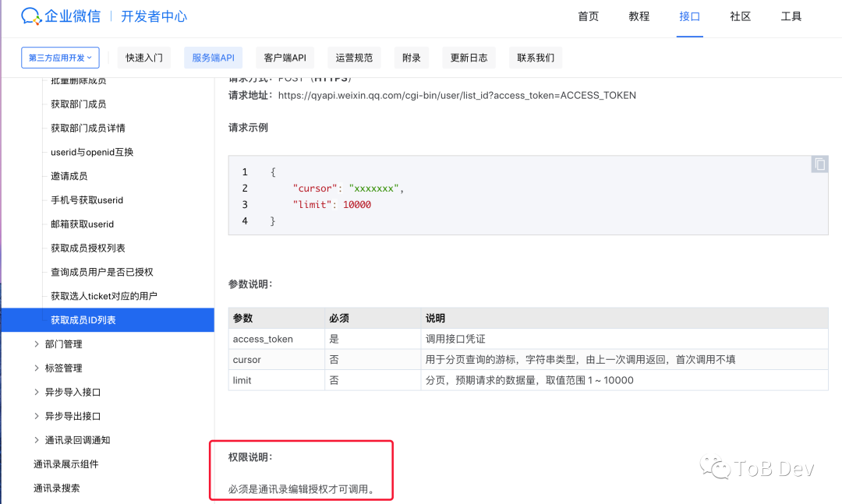842x504 pixels.
Task: Click the 开发者中心 link
Action: tap(154, 16)
